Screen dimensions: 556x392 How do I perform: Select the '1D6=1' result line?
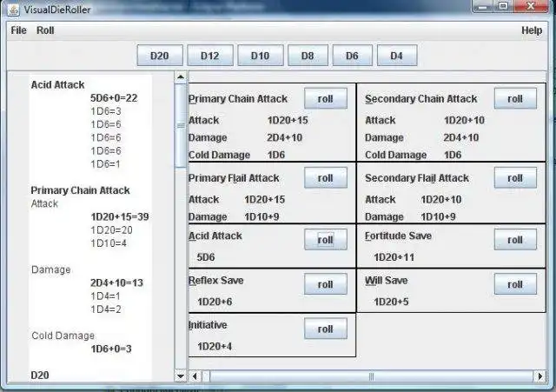[x=105, y=164]
